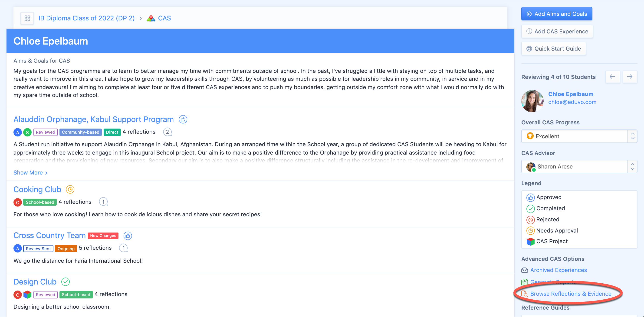Click the thumbs-up icon next to Cross Country Team
Viewport: 644px width, 317px height.
[128, 236]
